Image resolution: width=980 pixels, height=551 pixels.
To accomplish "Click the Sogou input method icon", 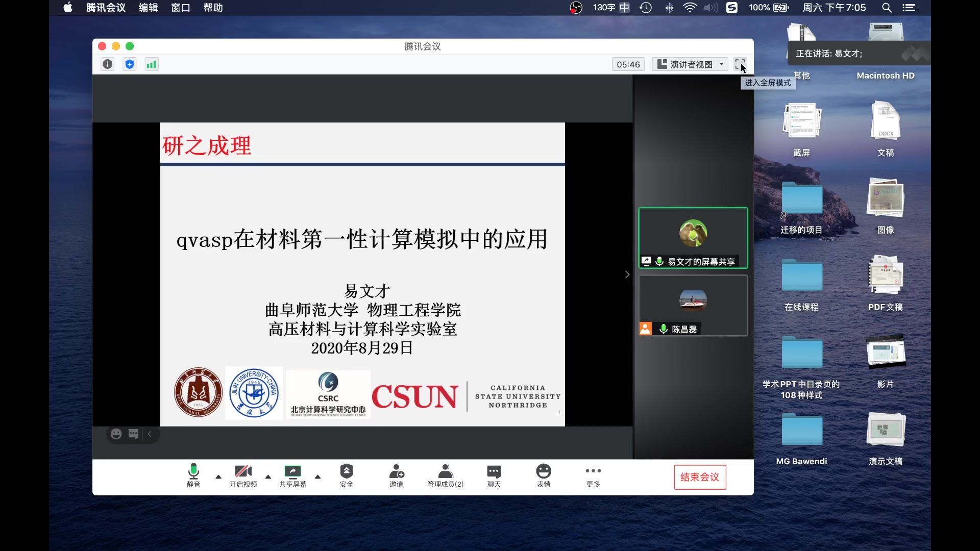I will click(x=732, y=8).
